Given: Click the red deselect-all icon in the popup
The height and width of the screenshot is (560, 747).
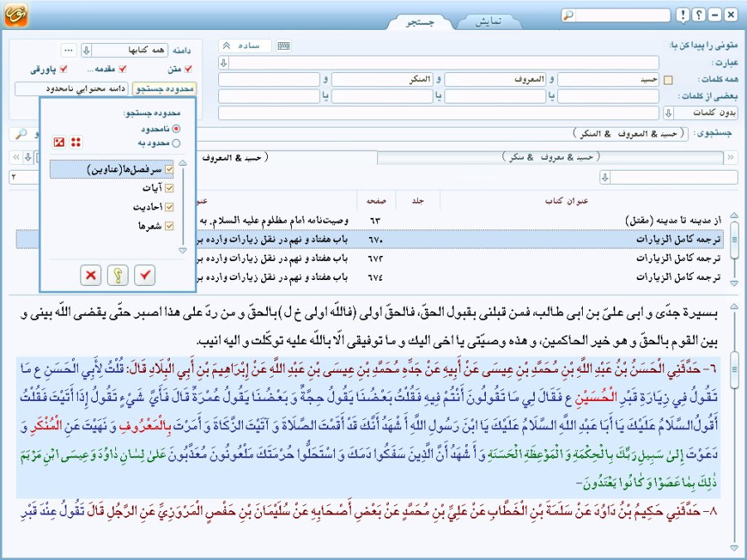Looking at the screenshot, I should pos(59,142).
